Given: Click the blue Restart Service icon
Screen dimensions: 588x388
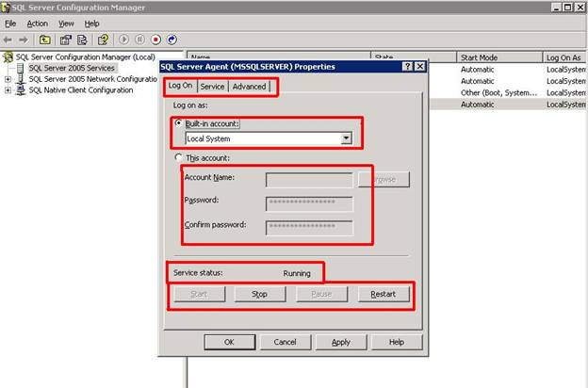Looking at the screenshot, I should click(171, 40).
